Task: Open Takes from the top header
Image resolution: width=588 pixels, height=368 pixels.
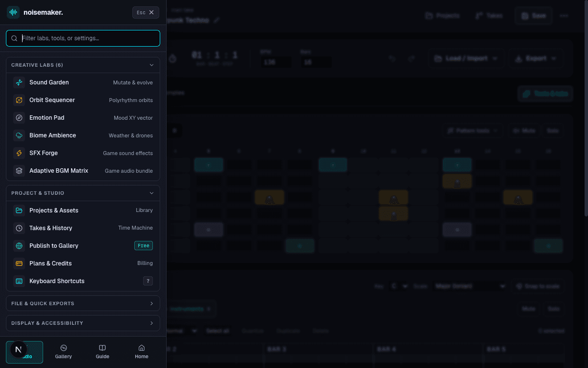Action: pyautogui.click(x=490, y=16)
